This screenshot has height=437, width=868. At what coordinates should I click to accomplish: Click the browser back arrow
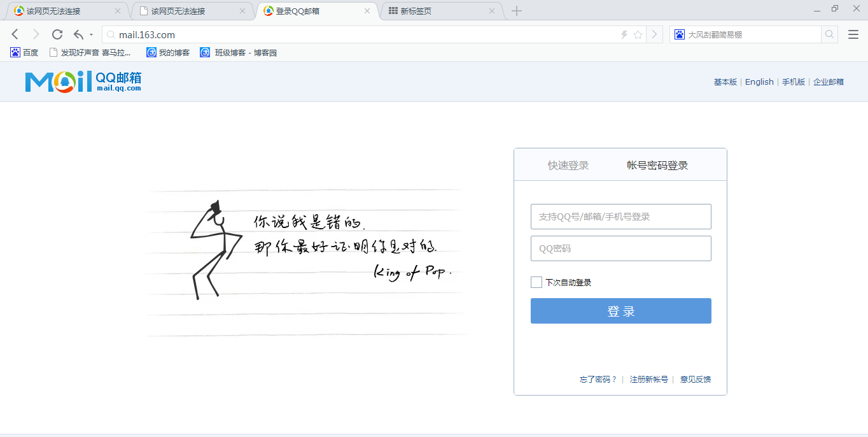point(15,34)
